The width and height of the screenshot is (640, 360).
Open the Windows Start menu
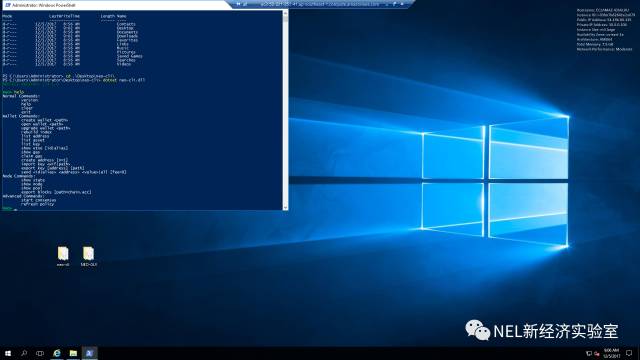click(x=8, y=353)
